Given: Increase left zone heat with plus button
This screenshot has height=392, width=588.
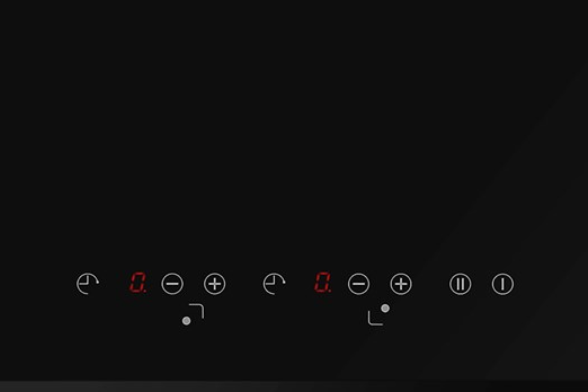Looking at the screenshot, I should coord(214,284).
